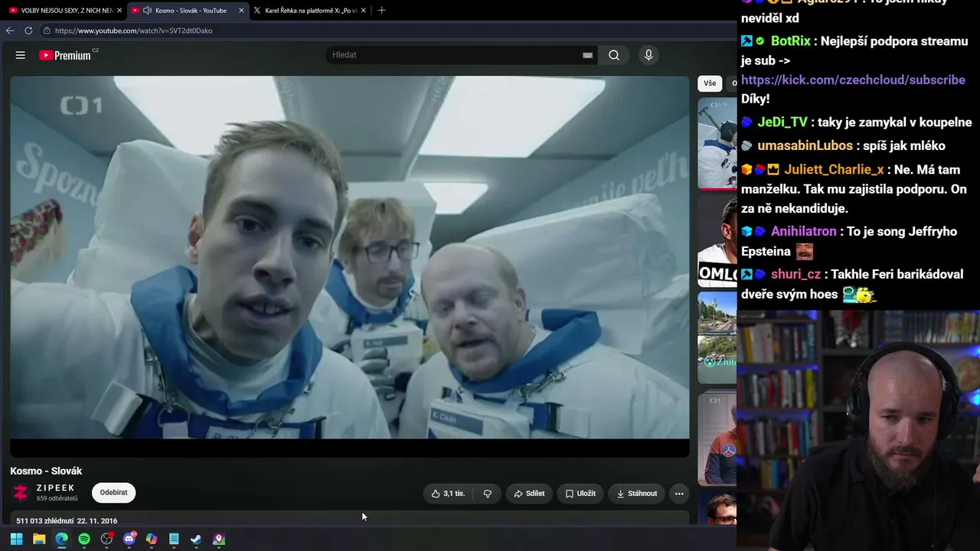Like the video with 3,1 tis. likes
This screenshot has width=980, height=551.
(x=449, y=494)
